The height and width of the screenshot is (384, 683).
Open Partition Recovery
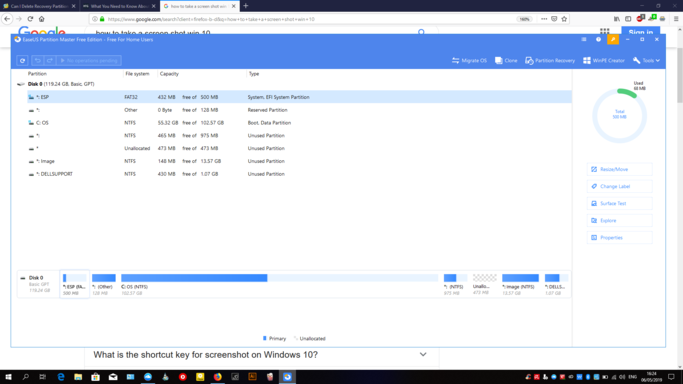550,61
